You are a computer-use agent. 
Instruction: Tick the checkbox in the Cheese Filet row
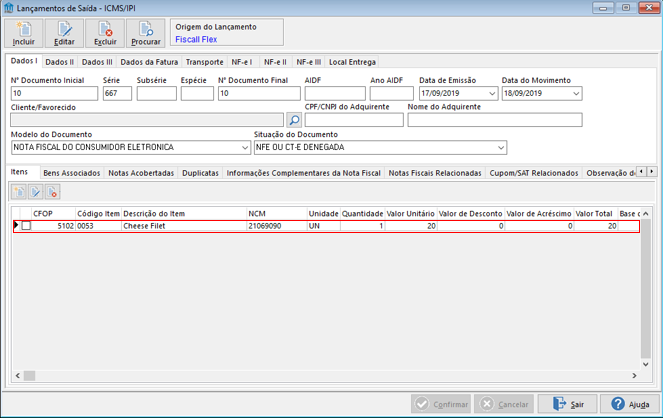26,226
